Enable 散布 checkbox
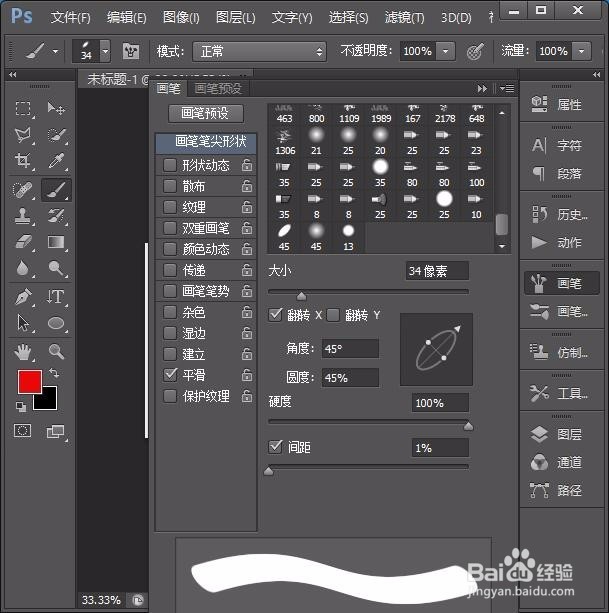Image resolution: width=609 pixels, height=613 pixels. point(170,186)
